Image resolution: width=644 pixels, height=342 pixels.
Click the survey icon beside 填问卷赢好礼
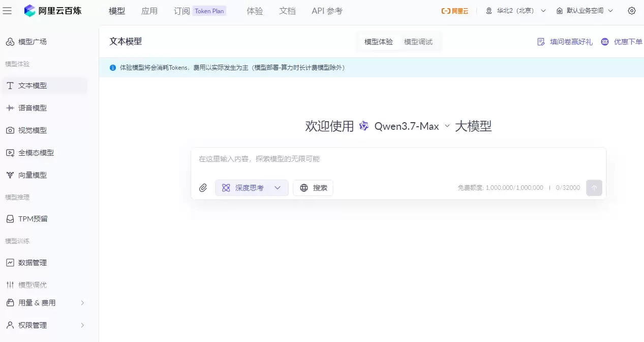click(x=541, y=42)
